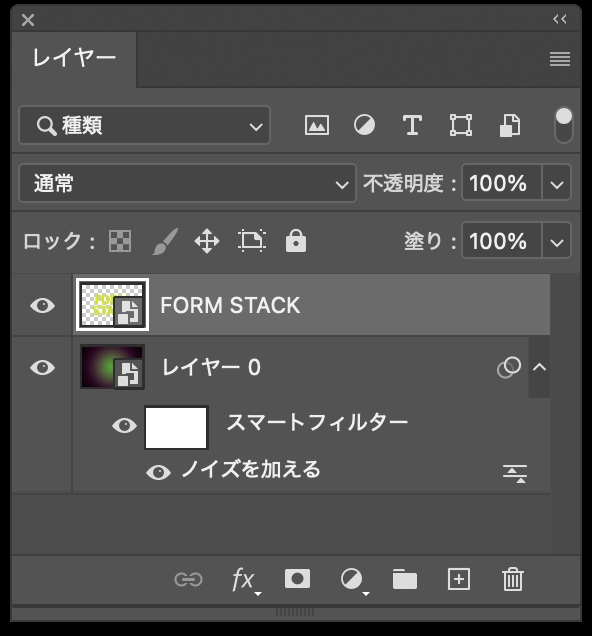592x636 pixels.
Task: Open the 通常 blend mode dropdown
Action: tap(187, 183)
